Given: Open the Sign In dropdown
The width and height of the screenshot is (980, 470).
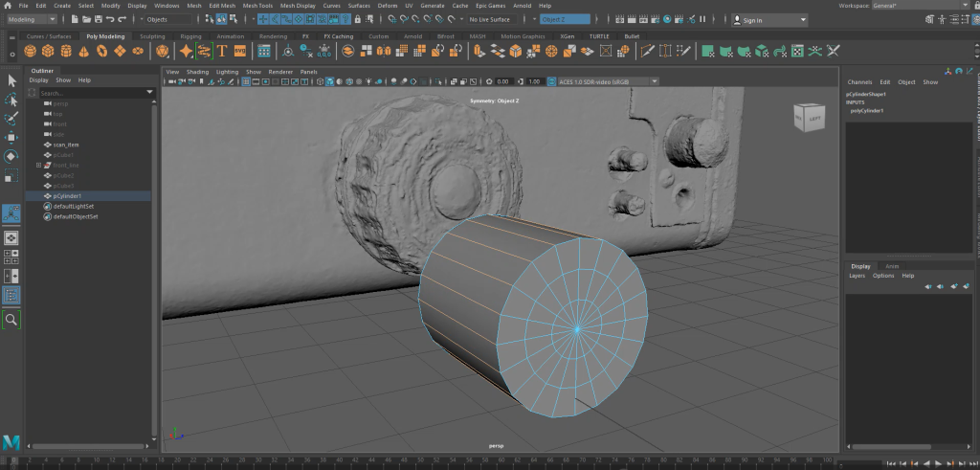Looking at the screenshot, I should (769, 20).
